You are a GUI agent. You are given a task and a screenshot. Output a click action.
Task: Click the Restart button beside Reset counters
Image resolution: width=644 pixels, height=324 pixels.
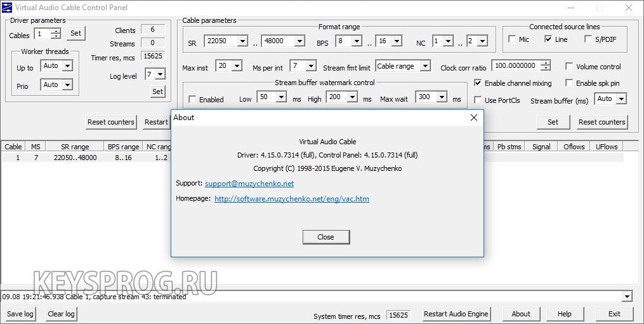pyautogui.click(x=157, y=122)
